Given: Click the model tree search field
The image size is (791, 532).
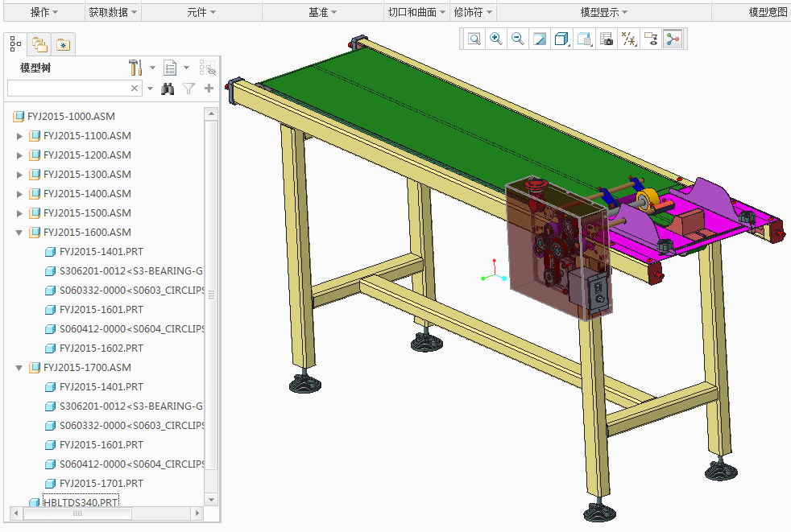Looking at the screenshot, I should (68, 89).
